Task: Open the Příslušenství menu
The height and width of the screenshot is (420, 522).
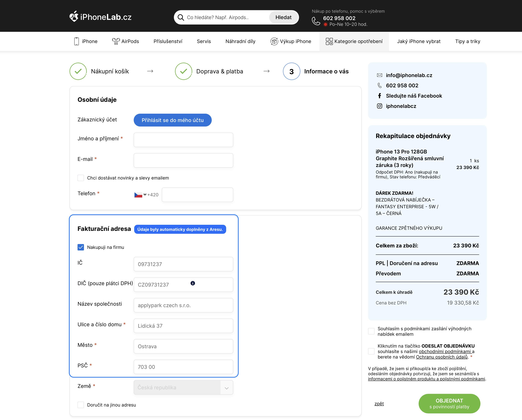Action: [x=168, y=41]
